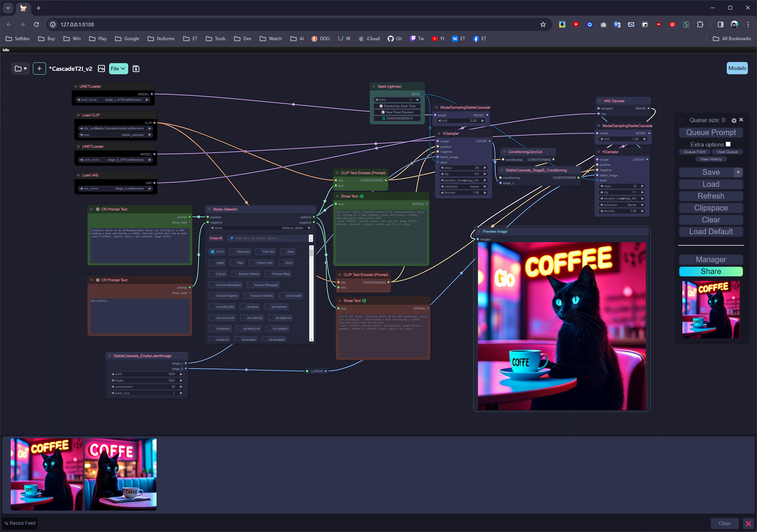The width and height of the screenshot is (757, 532).
Task: Open the YouTube Yt bookmark
Action: point(438,39)
